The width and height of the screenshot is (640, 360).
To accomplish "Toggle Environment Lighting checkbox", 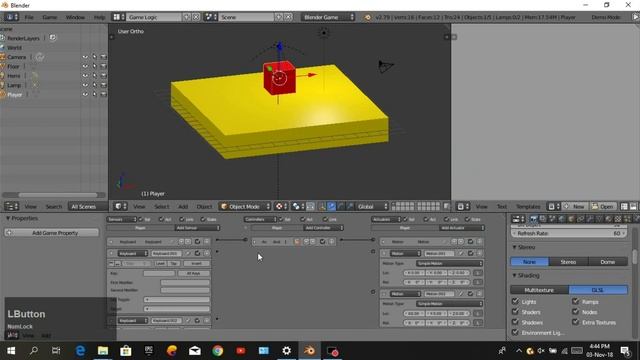I will 515,332.
